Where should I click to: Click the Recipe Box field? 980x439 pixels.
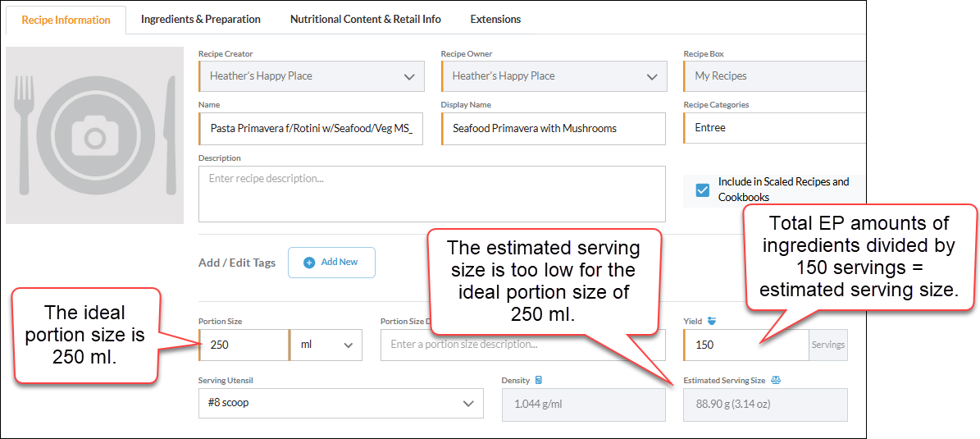point(774,76)
